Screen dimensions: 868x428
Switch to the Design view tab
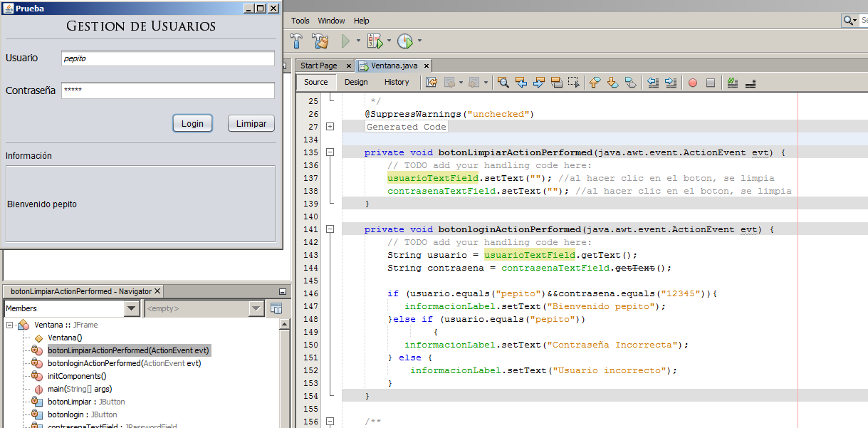356,82
